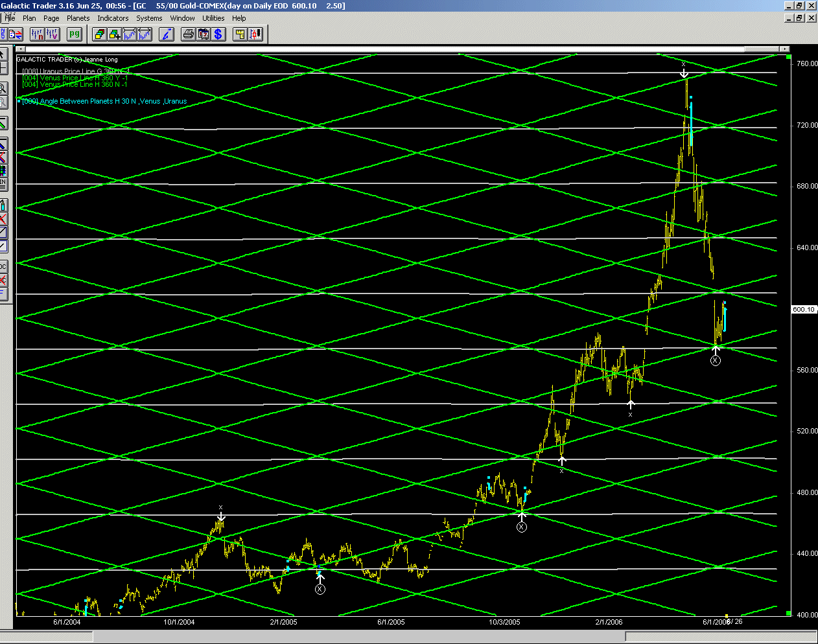Click the compress chart arrows icon
The height and width of the screenshot is (644, 818).
tap(130, 34)
